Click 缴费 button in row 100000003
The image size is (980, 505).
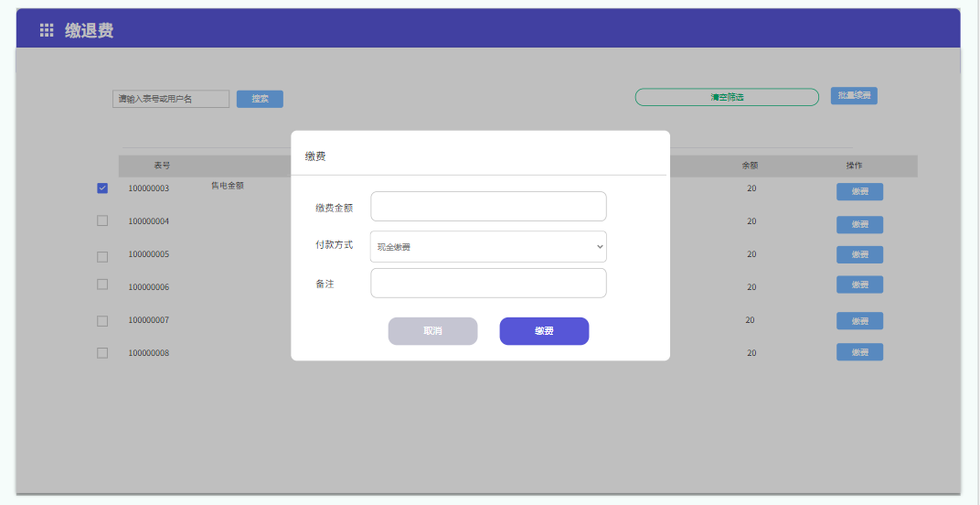(859, 192)
